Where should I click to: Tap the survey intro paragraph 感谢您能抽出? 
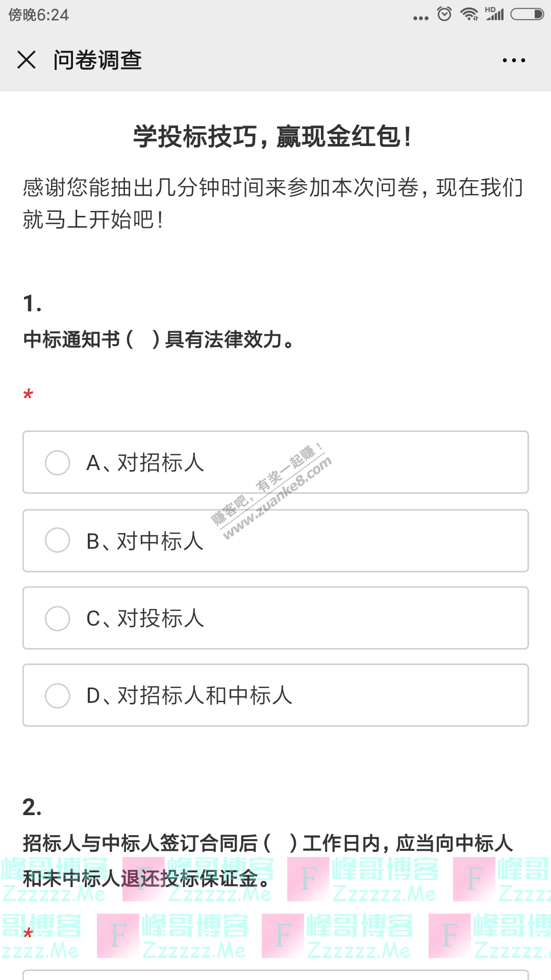pos(272,203)
